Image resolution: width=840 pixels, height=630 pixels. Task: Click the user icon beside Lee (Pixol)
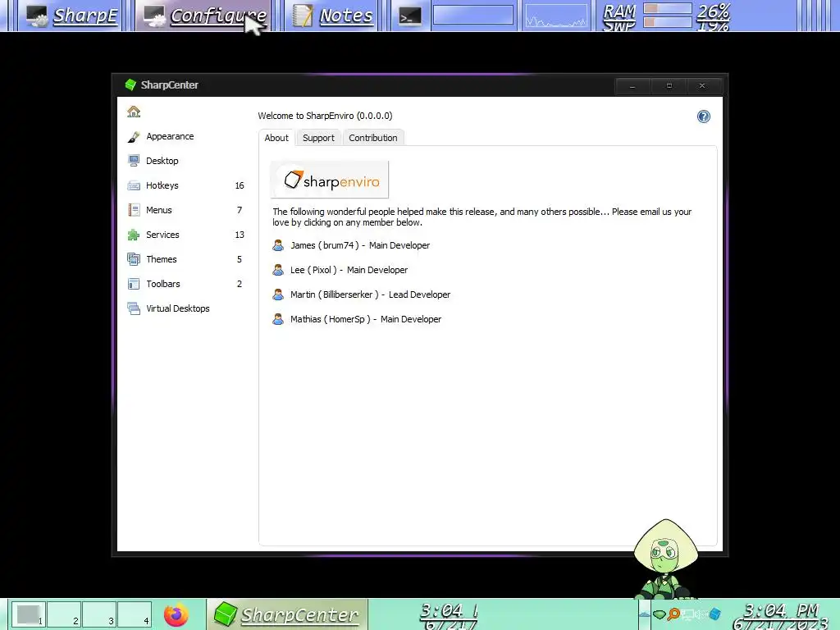tap(278, 270)
